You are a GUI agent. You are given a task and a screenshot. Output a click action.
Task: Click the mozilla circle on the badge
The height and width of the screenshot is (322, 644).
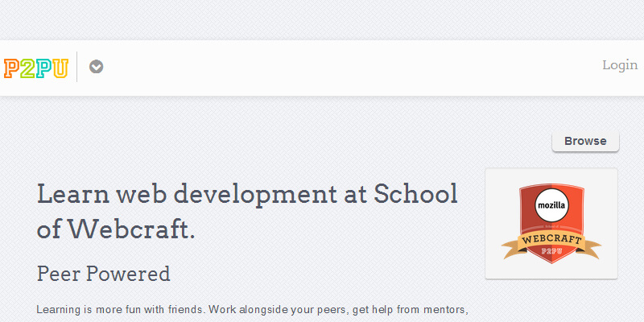point(551,207)
